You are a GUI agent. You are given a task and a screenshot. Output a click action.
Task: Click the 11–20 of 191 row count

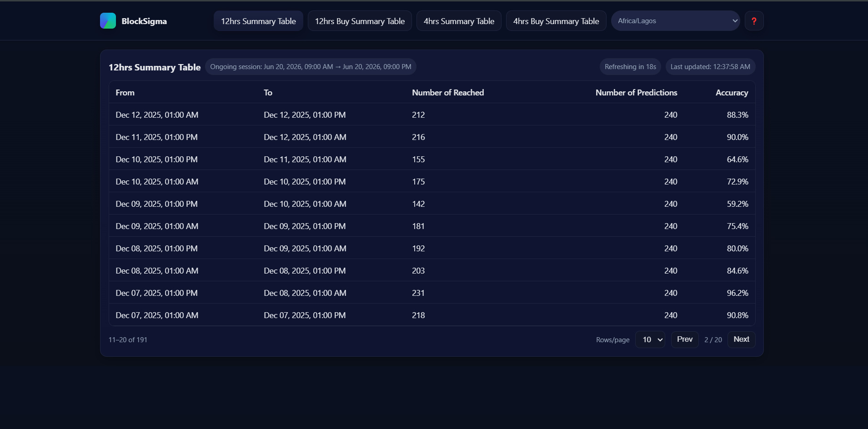pos(128,340)
